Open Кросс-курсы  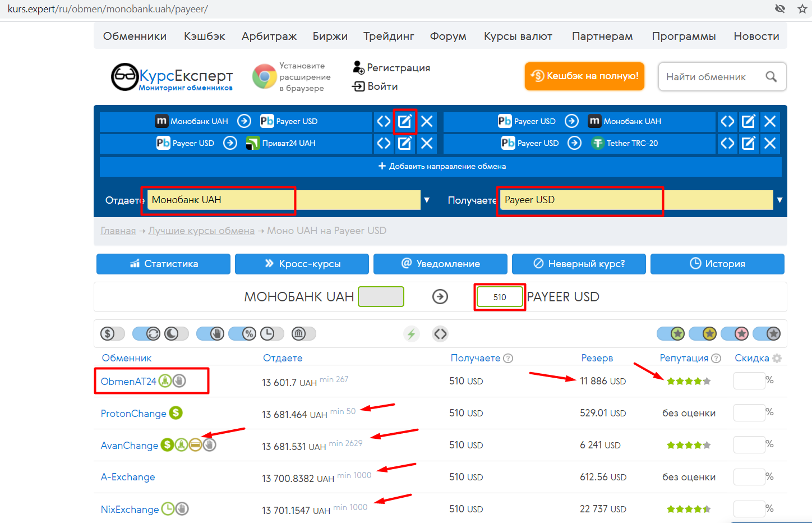click(x=302, y=264)
